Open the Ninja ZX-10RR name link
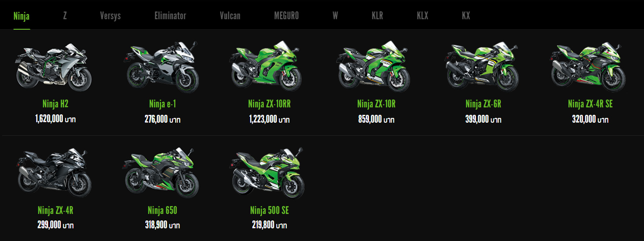Viewport: 644px width, 241px height. [x=269, y=104]
